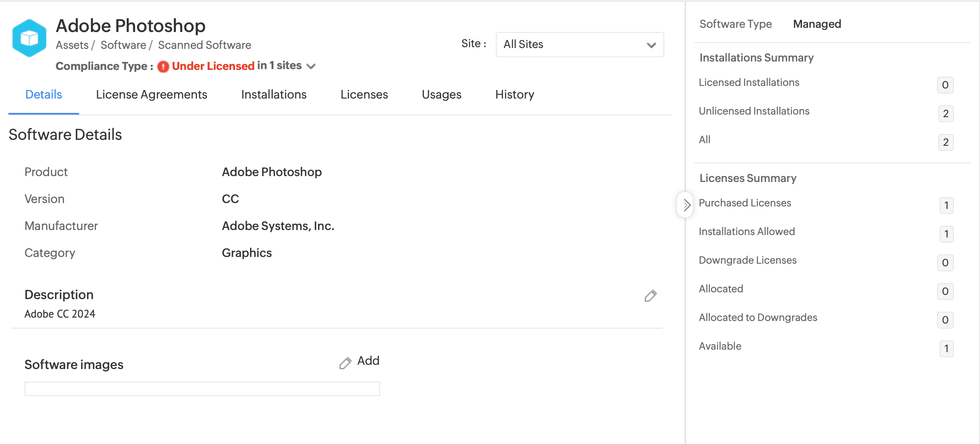
Task: View the Usages tab
Action: coord(442,95)
